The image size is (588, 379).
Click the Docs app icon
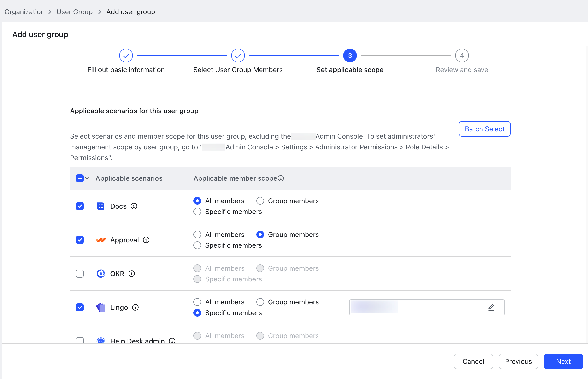point(101,206)
